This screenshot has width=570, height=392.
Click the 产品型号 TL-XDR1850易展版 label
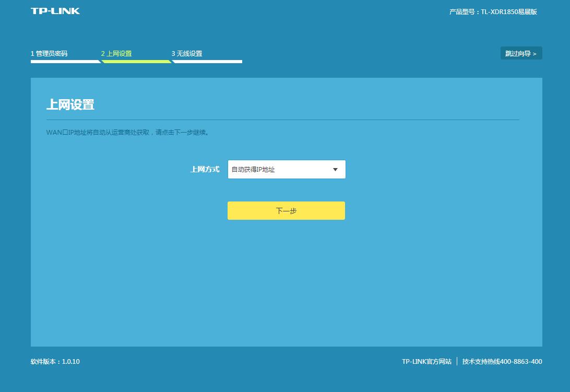pyautogui.click(x=494, y=10)
